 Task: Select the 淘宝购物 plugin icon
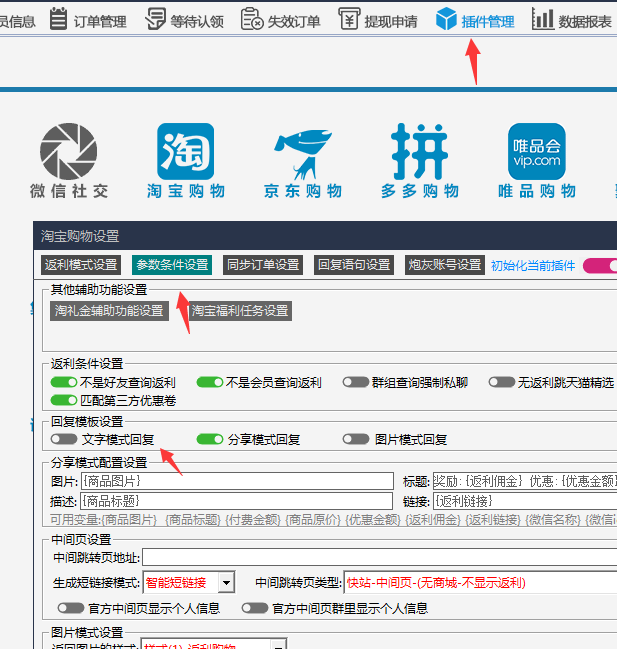185,161
